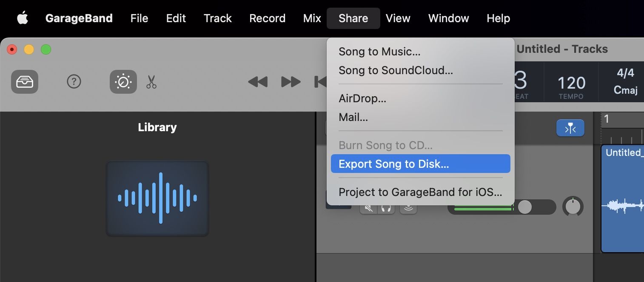This screenshot has width=644, height=282.
Task: Toggle the Library panel button
Action: click(25, 81)
